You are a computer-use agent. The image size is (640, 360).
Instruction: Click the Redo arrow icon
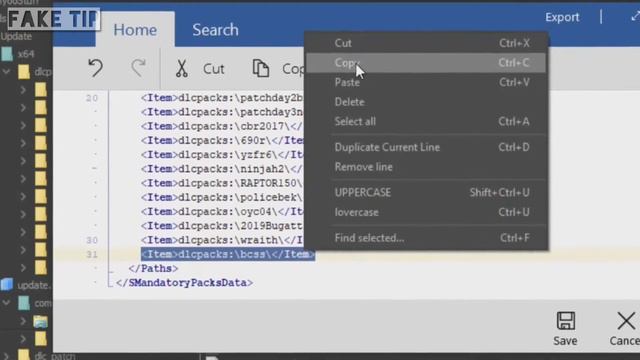coord(138,68)
